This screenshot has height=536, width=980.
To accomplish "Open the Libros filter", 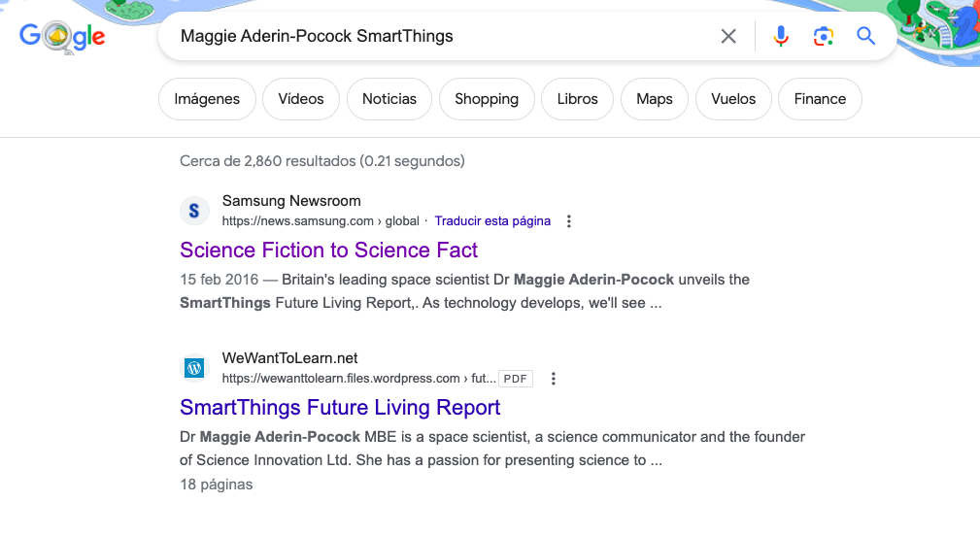I will tap(578, 99).
